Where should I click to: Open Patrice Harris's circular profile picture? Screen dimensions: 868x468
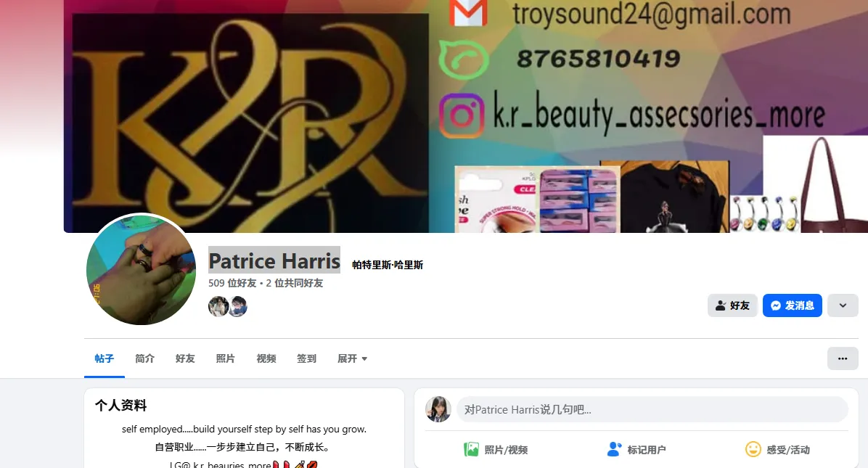(141, 270)
